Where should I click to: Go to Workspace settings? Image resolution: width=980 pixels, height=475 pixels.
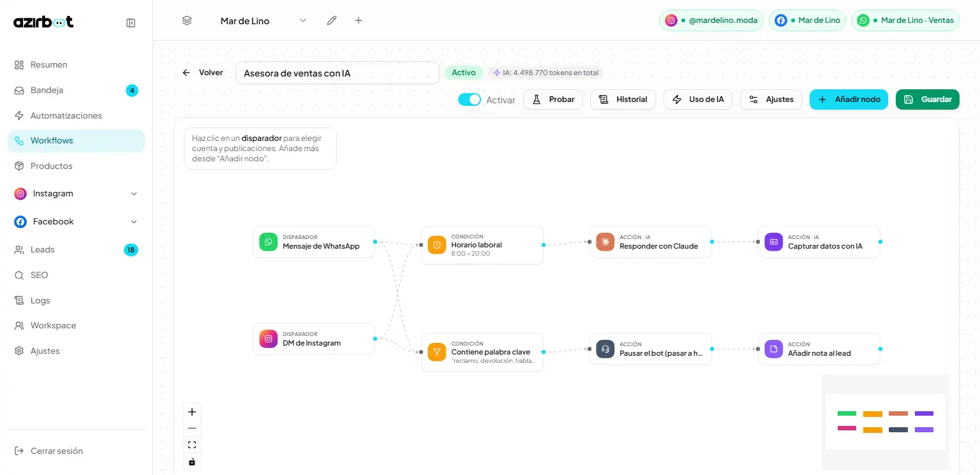tap(77, 325)
